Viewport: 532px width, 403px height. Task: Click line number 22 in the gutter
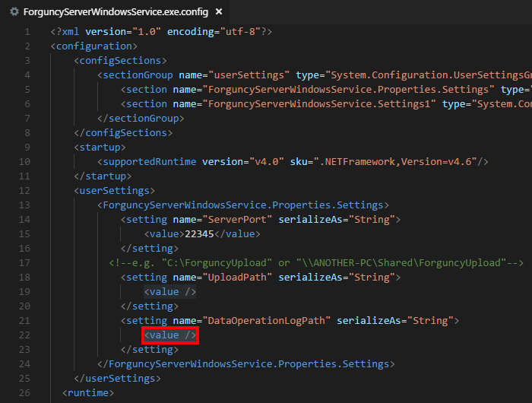coord(24,335)
